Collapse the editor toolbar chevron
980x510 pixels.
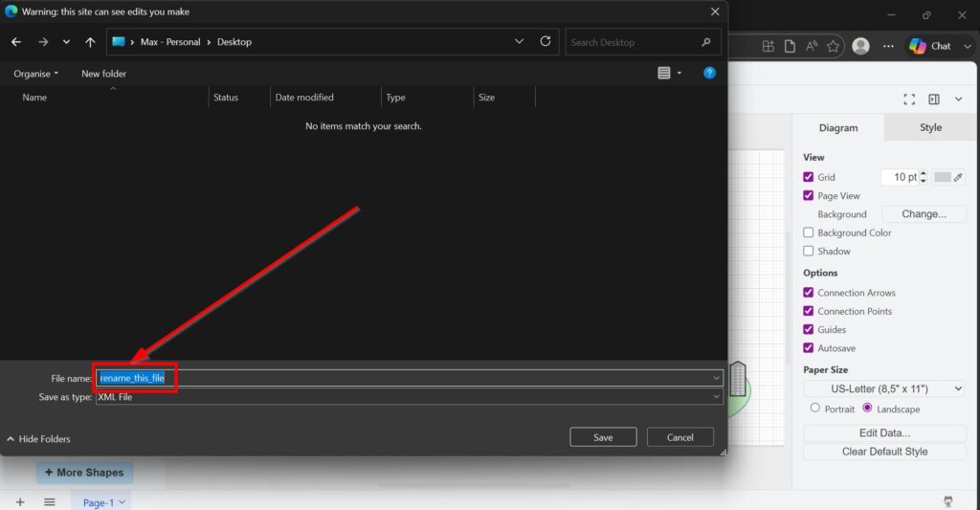coord(958,99)
